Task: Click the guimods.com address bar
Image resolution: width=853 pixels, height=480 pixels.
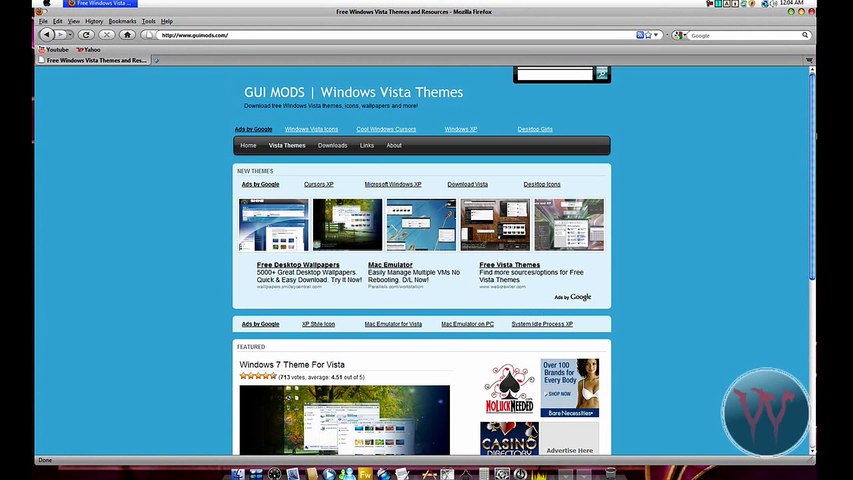Action: tap(396, 35)
